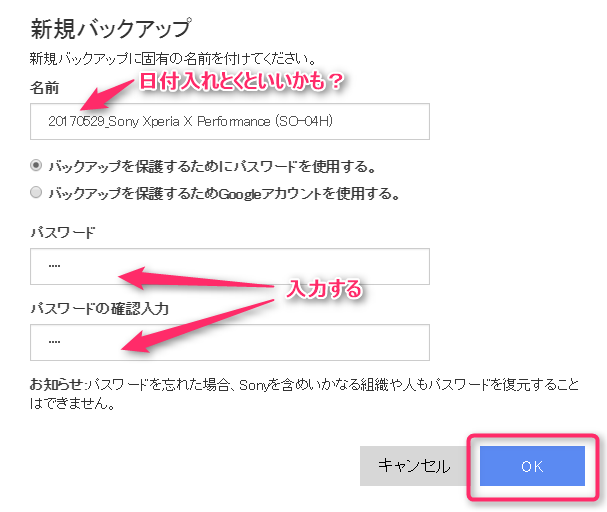Click the pink '日付入れとくといいかも？' annotation
This screenshot has height=512, width=607.
240,80
